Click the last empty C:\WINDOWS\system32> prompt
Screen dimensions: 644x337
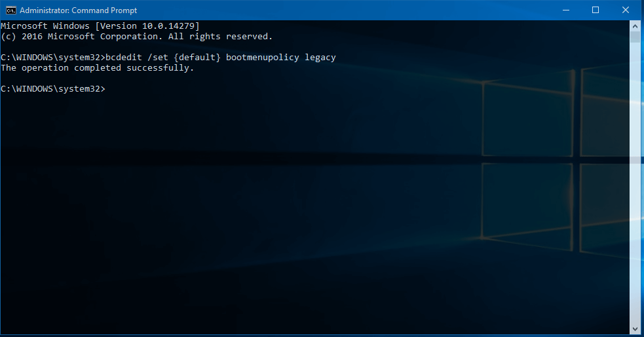click(x=52, y=88)
